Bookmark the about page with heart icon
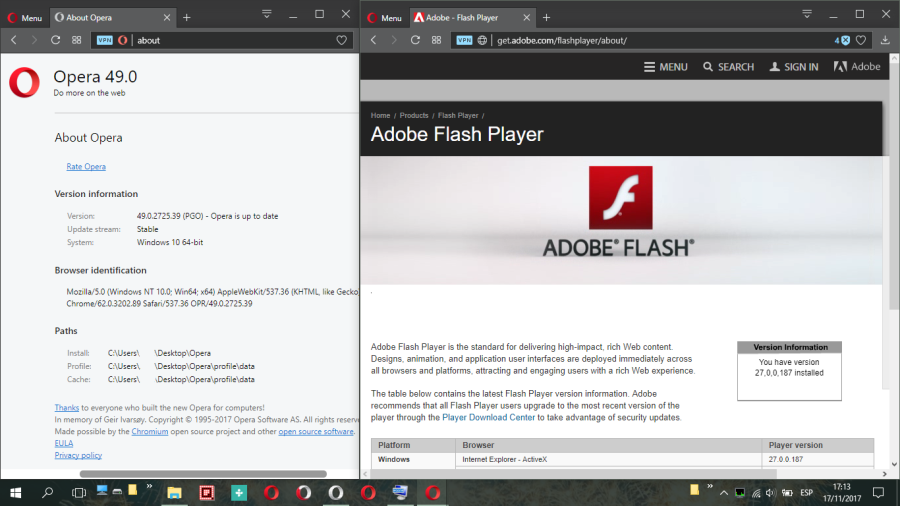 (341, 40)
